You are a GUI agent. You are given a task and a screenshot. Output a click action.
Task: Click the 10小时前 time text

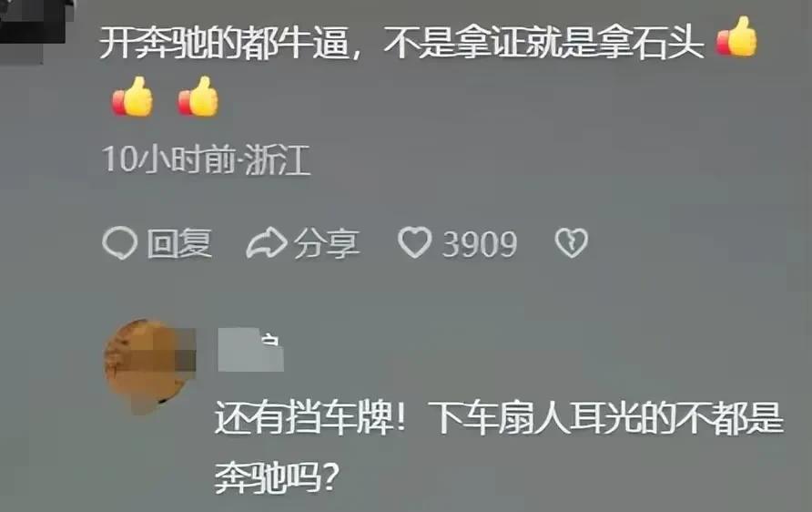pyautogui.click(x=168, y=159)
